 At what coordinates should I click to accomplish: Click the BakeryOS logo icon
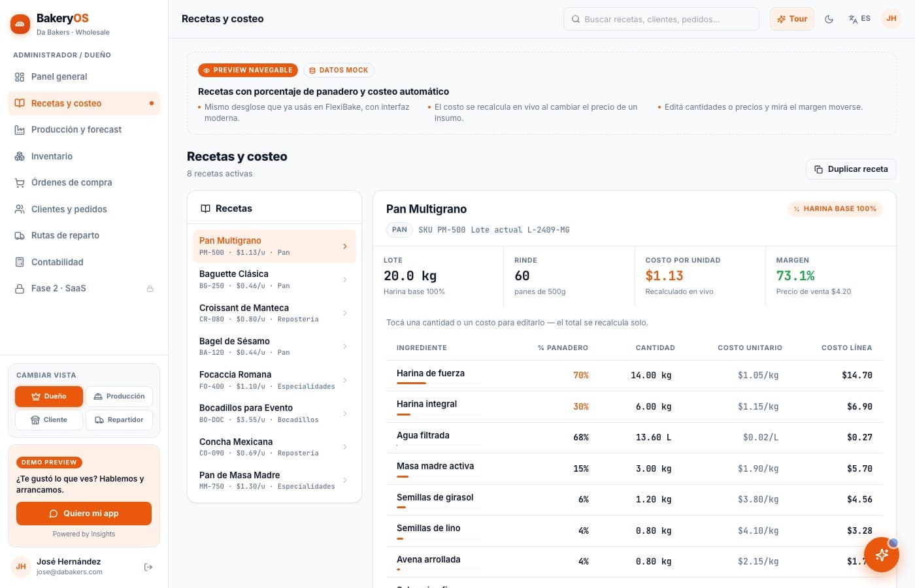(x=20, y=24)
